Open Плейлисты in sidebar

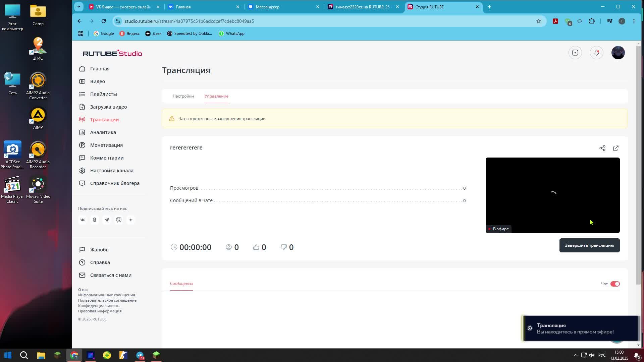tap(103, 94)
